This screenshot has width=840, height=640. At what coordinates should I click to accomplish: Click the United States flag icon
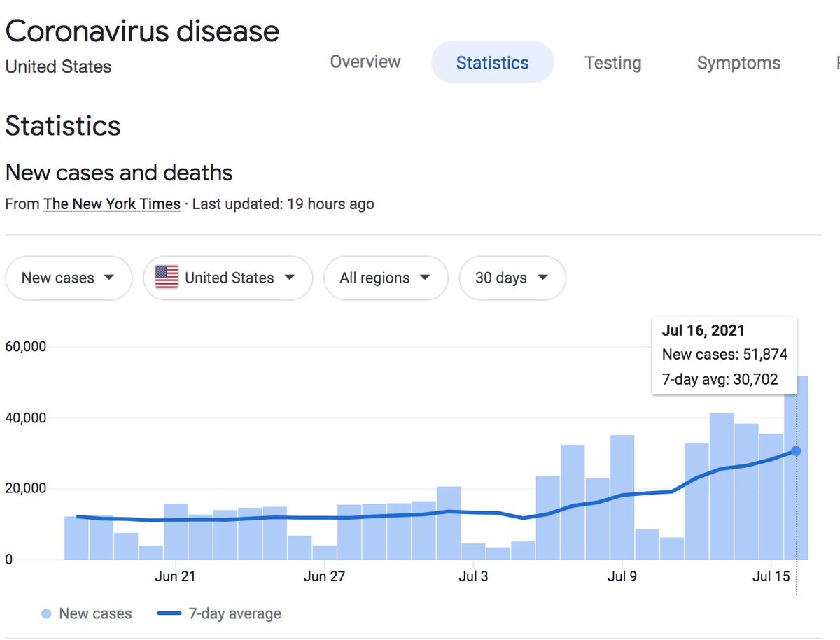click(167, 278)
